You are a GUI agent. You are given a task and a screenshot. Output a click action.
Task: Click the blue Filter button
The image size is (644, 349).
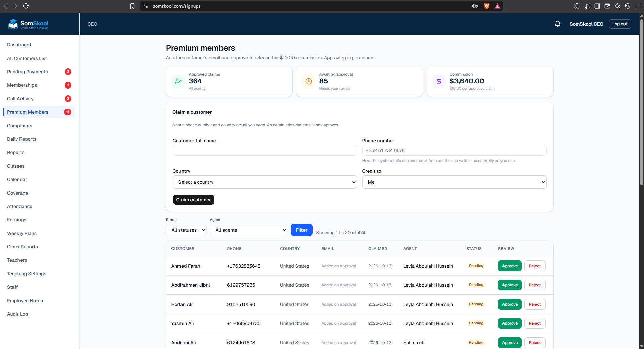pos(301,230)
